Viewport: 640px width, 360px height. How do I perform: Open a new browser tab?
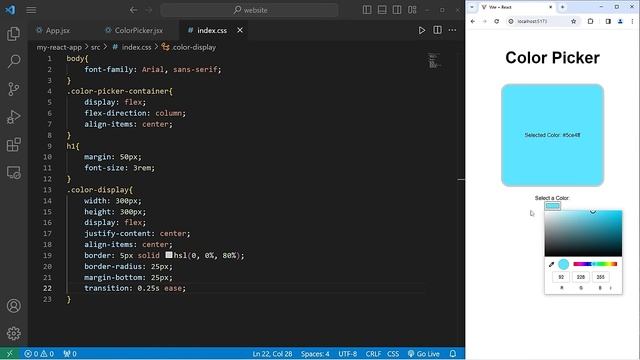562,7
